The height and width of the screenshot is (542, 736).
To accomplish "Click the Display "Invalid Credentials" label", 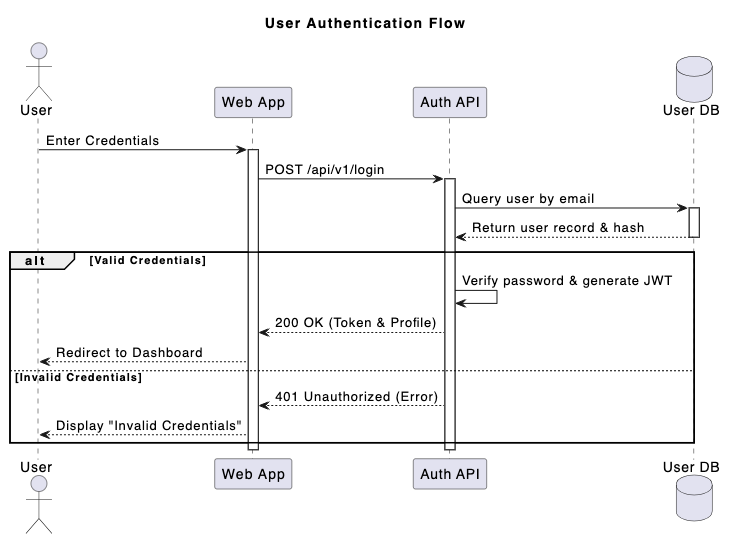I will pos(148,426).
